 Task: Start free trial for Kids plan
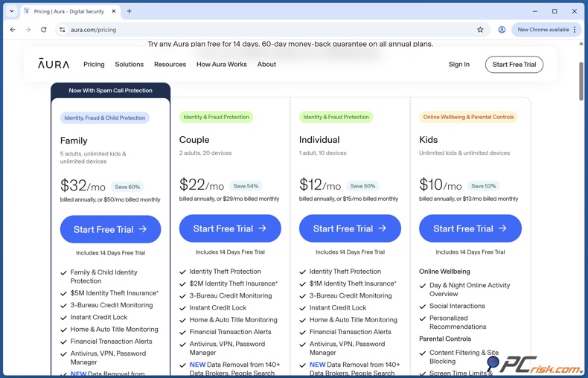click(x=470, y=229)
